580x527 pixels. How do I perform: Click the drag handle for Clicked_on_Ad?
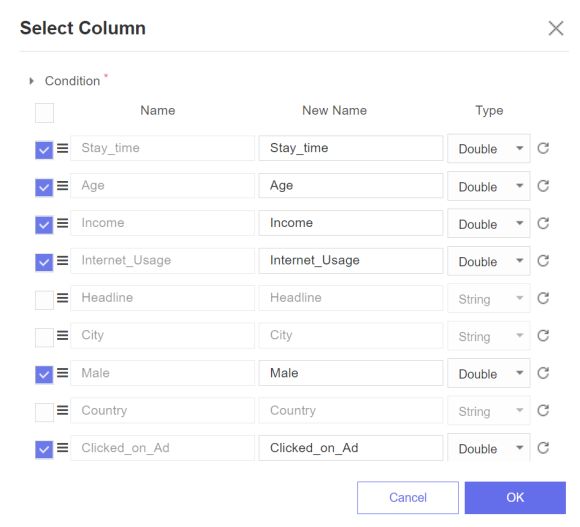[x=63, y=448]
